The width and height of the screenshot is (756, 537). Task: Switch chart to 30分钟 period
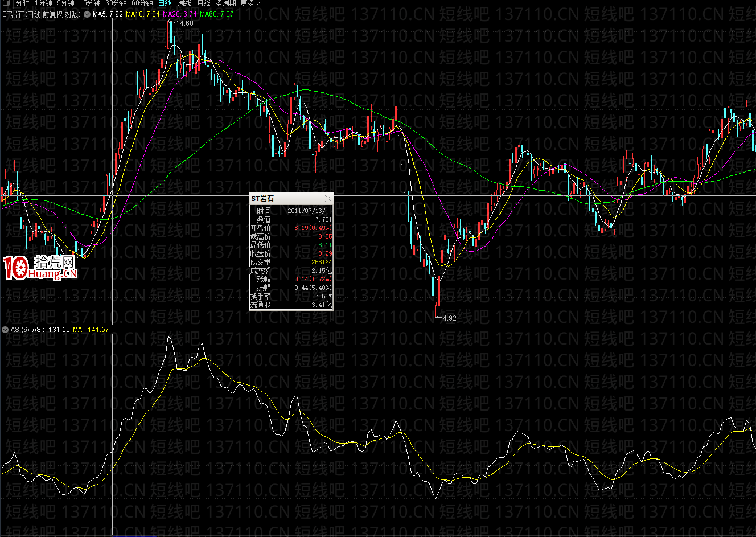(x=116, y=3)
